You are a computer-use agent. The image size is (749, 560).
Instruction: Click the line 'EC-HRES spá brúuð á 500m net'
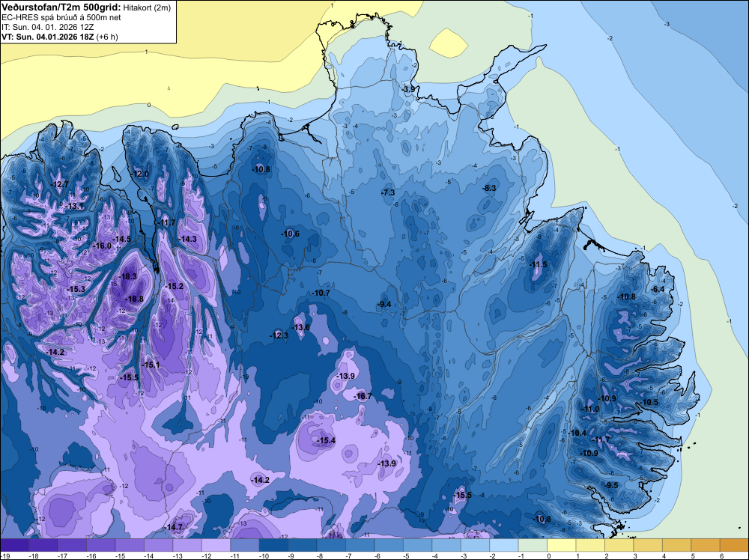point(61,18)
